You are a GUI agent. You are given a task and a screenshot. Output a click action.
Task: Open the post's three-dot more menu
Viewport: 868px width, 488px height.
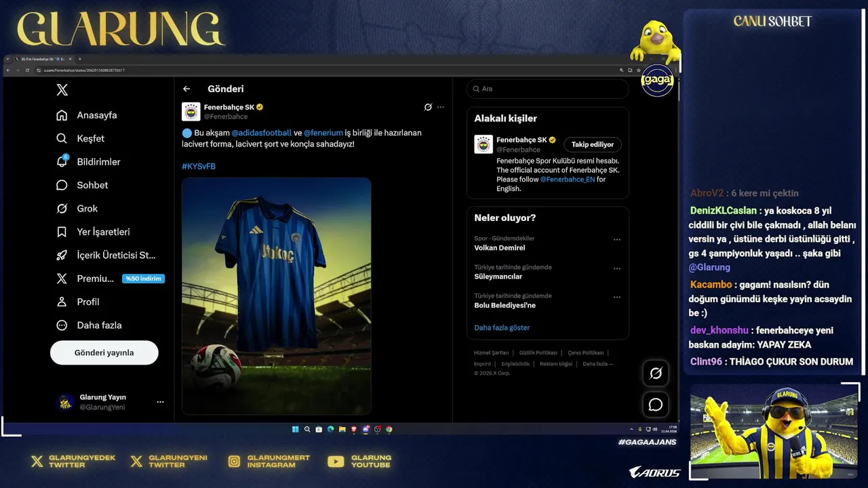point(441,107)
